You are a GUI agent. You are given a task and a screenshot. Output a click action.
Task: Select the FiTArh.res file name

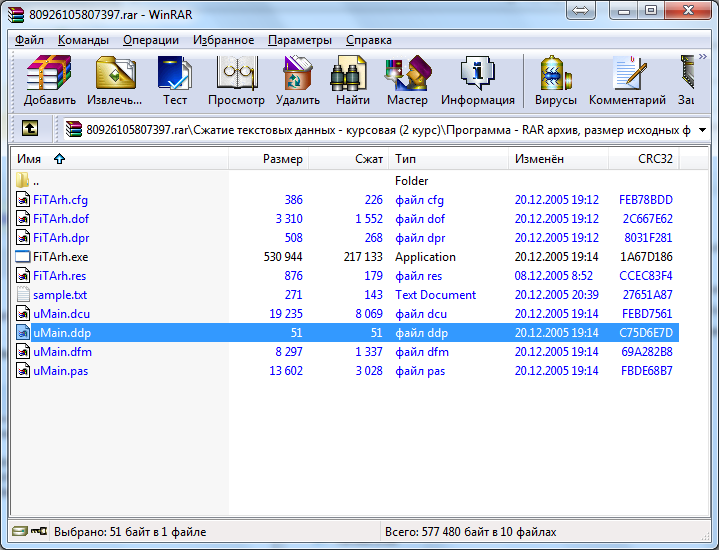click(60, 276)
